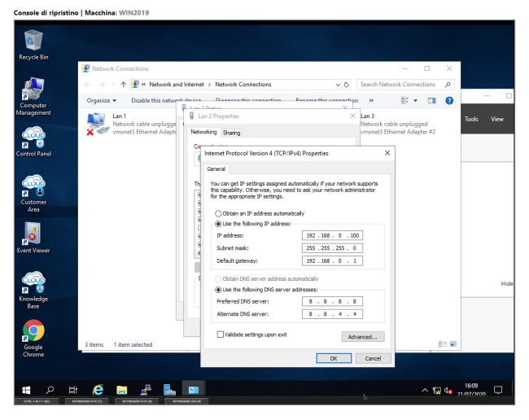This screenshot has height=420, width=529.
Task: Select Use the following IP address
Action: click(x=218, y=224)
